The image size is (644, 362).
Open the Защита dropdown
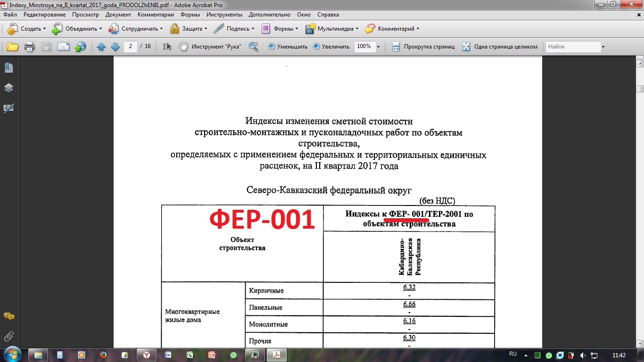click(x=189, y=29)
